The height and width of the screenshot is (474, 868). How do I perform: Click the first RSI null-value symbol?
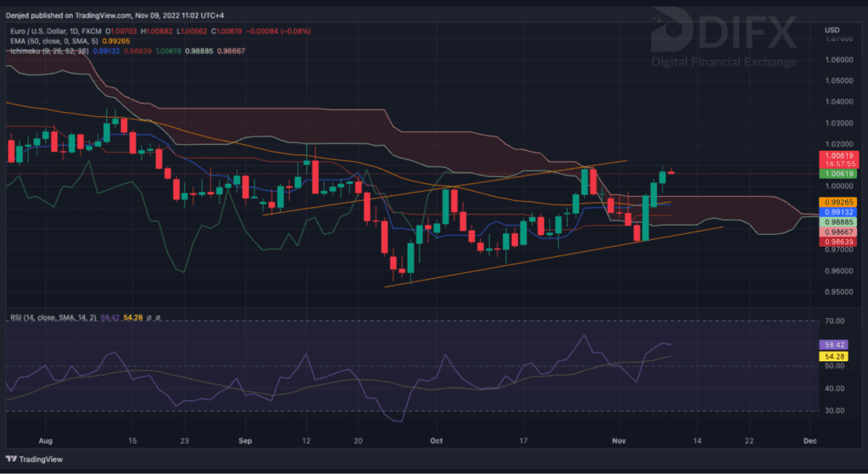click(148, 318)
